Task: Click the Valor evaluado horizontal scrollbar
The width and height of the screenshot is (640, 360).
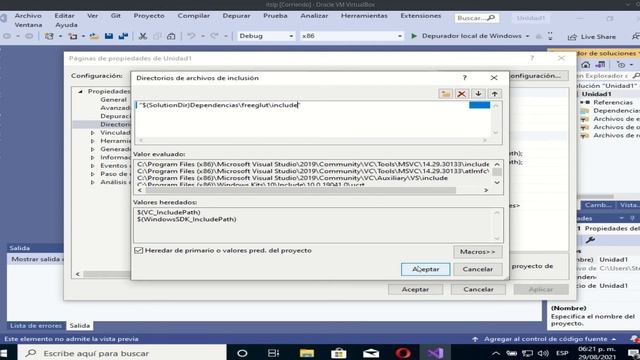Action: tap(300, 190)
